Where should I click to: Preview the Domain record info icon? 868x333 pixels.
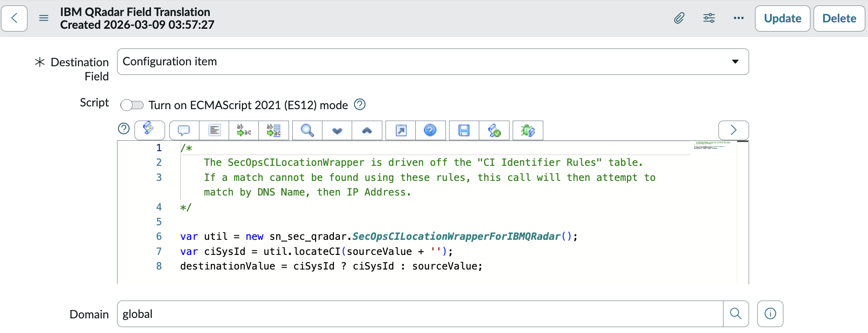770,314
